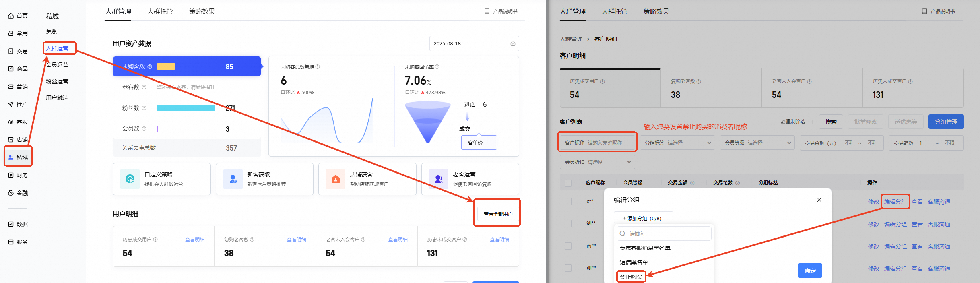Open the 数据 sidebar icon
This screenshot has width=980, height=283.
coord(11,224)
